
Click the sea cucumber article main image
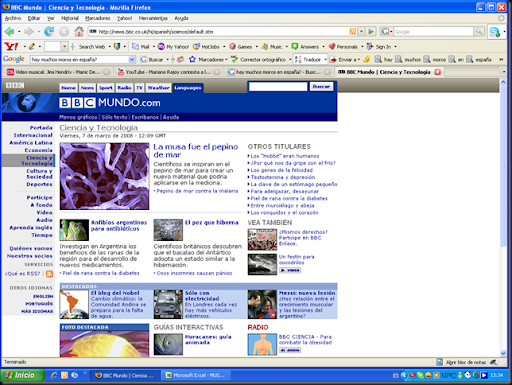coord(104,176)
